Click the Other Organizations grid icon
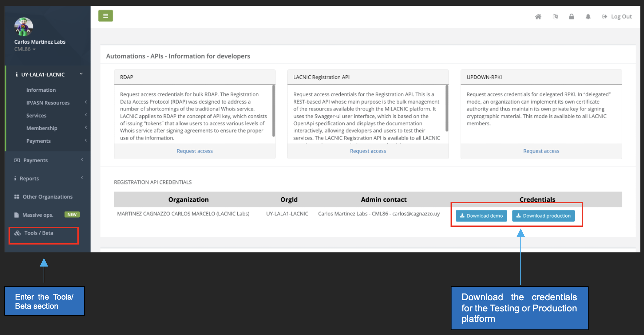The image size is (644, 335). click(17, 197)
